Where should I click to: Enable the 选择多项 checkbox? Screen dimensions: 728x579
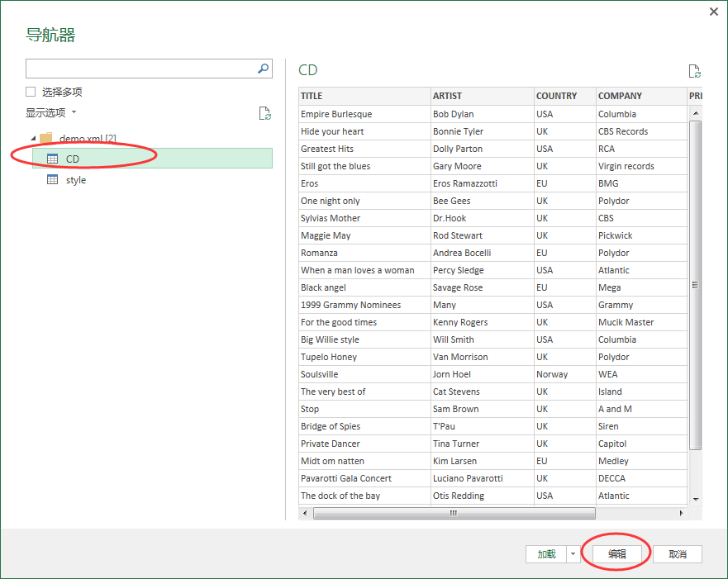click(31, 92)
